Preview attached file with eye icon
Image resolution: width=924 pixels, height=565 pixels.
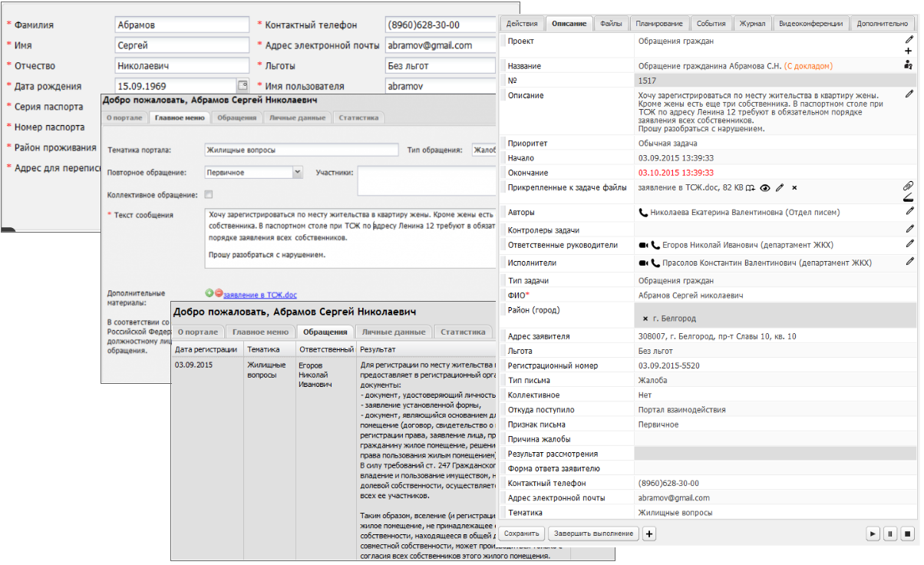tap(765, 187)
